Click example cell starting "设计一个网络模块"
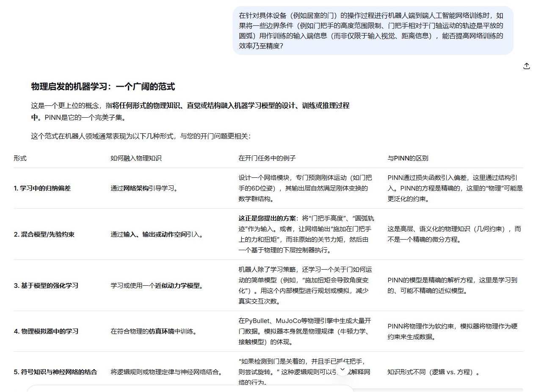536x392 pixels. (305, 188)
